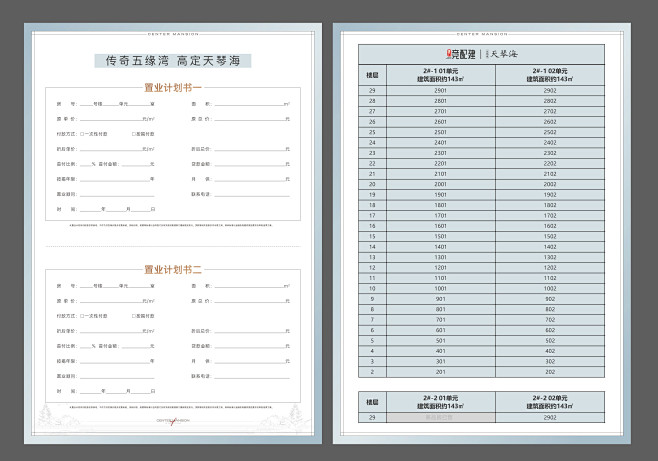Viewport: 658px width, 461px height.
Task: Click cell 1802
Action: tap(550, 205)
